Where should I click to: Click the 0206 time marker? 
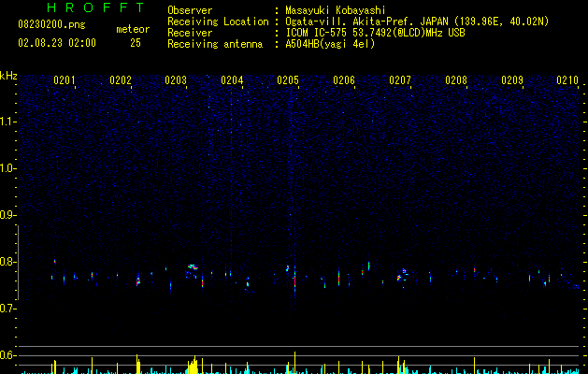click(344, 80)
